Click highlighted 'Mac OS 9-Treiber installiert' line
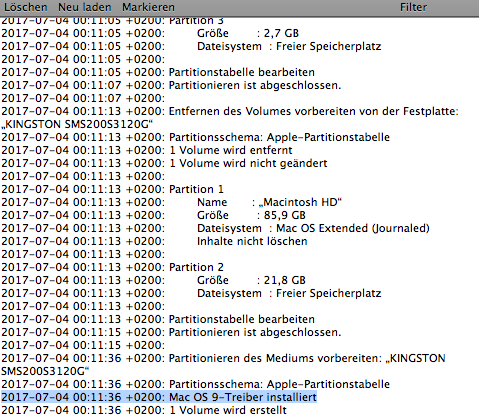 (159, 397)
